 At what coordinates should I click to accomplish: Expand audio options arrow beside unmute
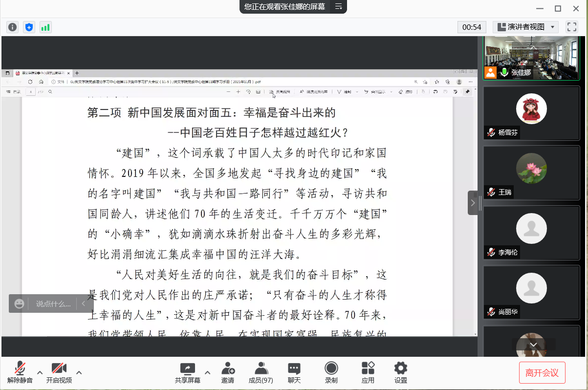pos(40,372)
